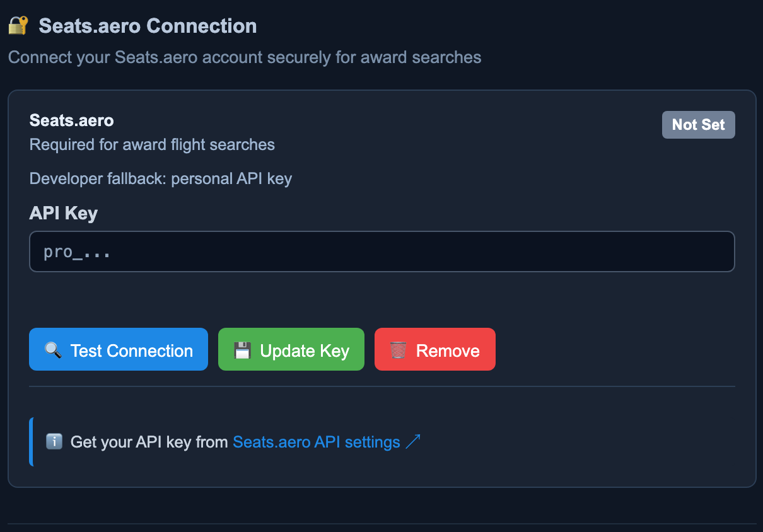Image resolution: width=763 pixels, height=532 pixels.
Task: Click the information icon before Get your API key
Action: 54,441
